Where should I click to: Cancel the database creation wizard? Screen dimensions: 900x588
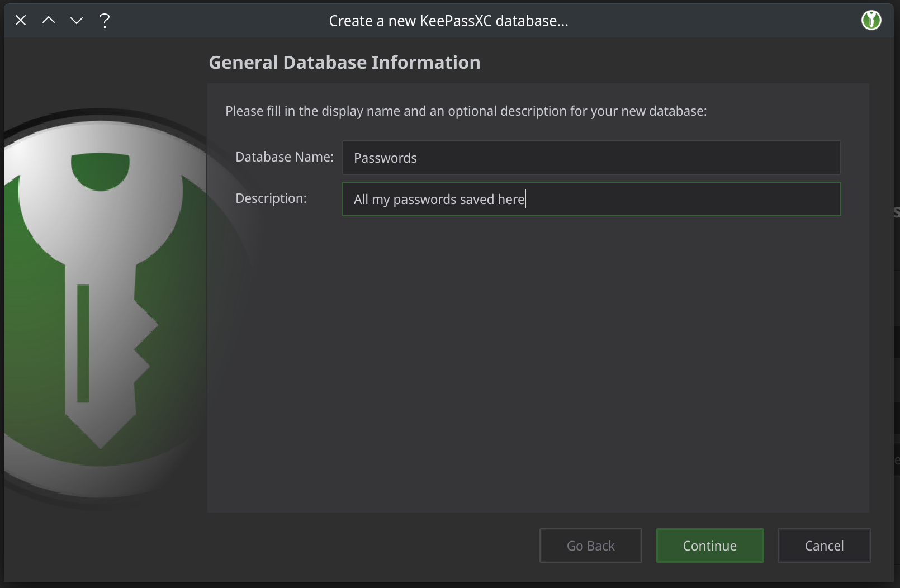pos(823,546)
